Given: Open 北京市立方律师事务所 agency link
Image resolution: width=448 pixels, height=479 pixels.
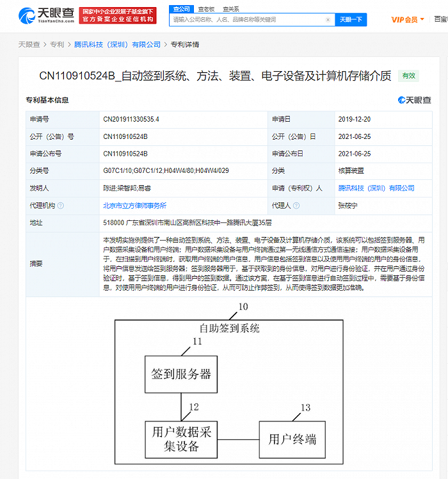Looking at the screenshot, I should coord(134,206).
